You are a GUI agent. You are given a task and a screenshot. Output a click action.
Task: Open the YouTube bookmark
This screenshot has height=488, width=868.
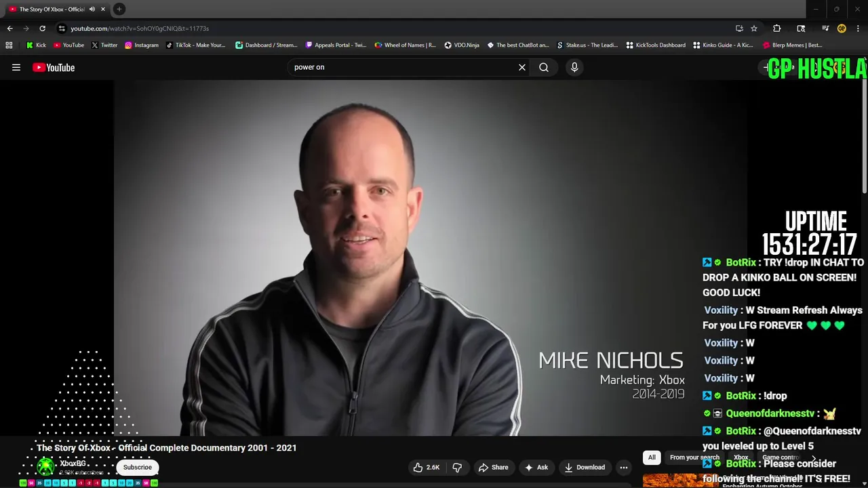(68, 45)
